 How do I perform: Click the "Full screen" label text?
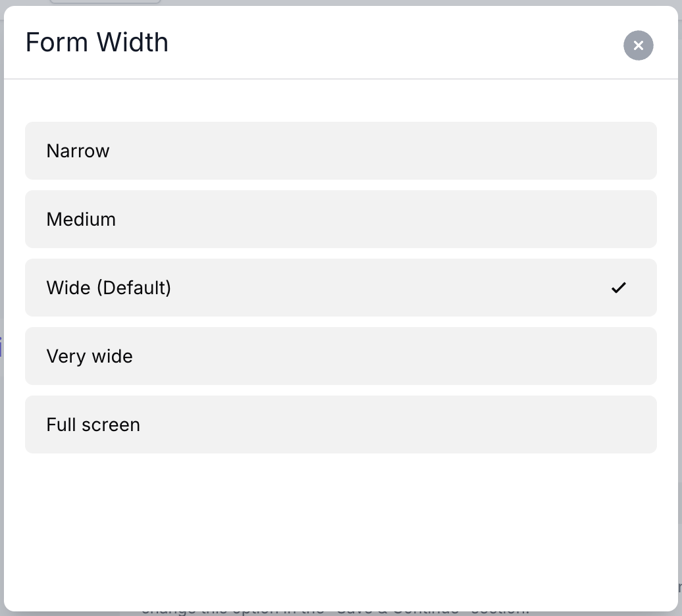click(x=93, y=424)
